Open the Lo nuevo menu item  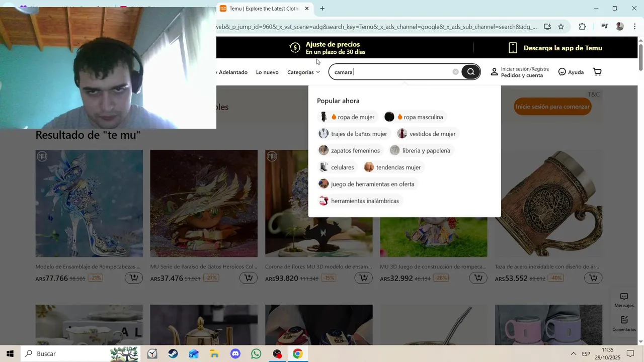point(267,72)
